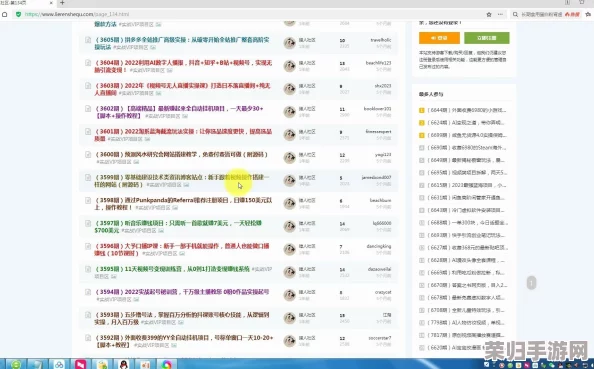Click the home icon beside address bar

click(5, 14)
